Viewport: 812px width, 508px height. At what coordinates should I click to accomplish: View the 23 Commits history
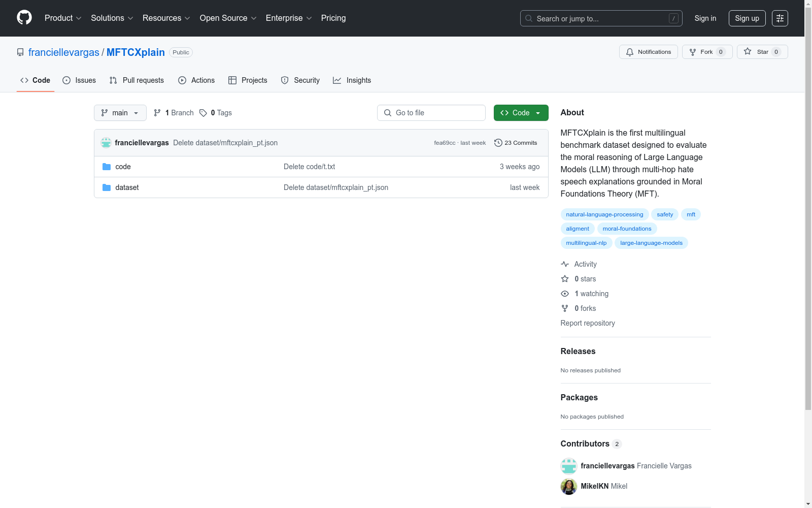click(x=516, y=143)
